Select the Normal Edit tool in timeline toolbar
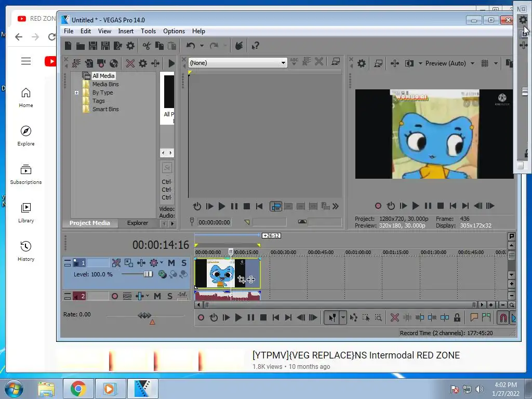 pos(332,317)
